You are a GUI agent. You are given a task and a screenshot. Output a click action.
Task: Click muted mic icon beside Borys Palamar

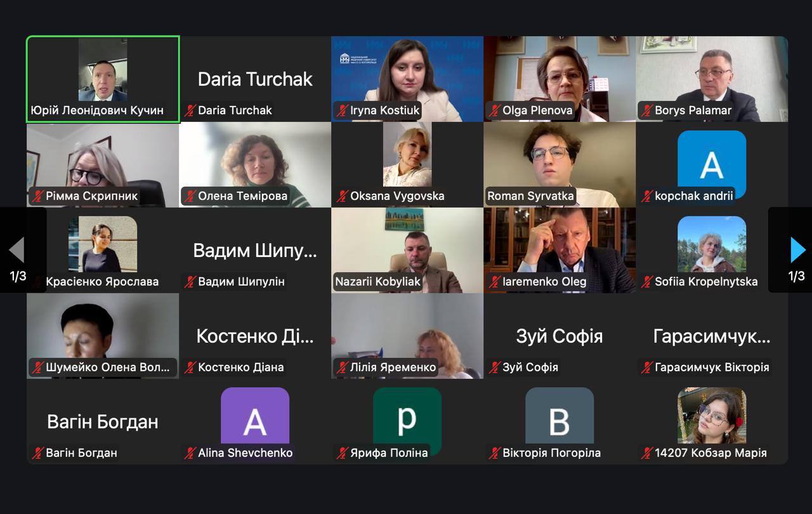[x=647, y=110]
